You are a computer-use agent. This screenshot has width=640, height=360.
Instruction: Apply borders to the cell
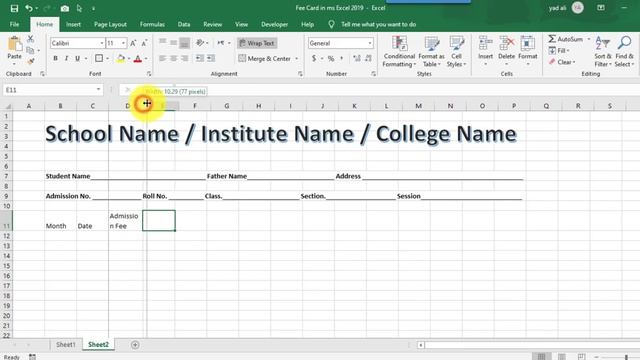point(99,58)
